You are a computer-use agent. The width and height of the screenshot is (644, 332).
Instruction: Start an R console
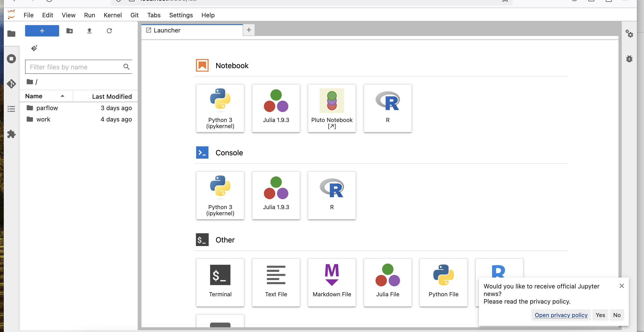point(332,195)
